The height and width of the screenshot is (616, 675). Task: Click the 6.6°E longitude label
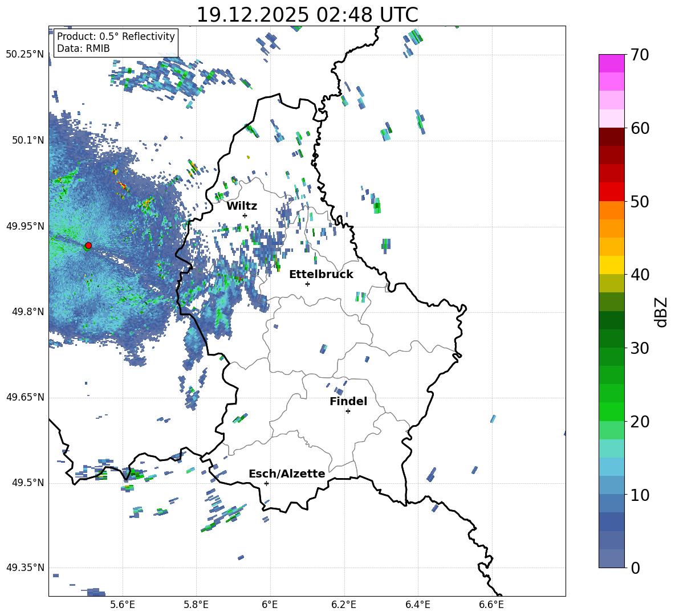point(491,605)
